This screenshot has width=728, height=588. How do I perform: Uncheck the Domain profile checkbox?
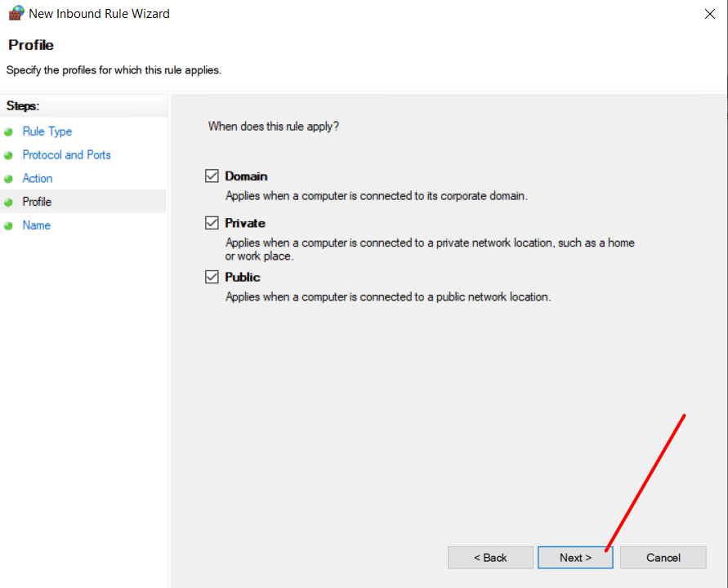tap(212, 176)
